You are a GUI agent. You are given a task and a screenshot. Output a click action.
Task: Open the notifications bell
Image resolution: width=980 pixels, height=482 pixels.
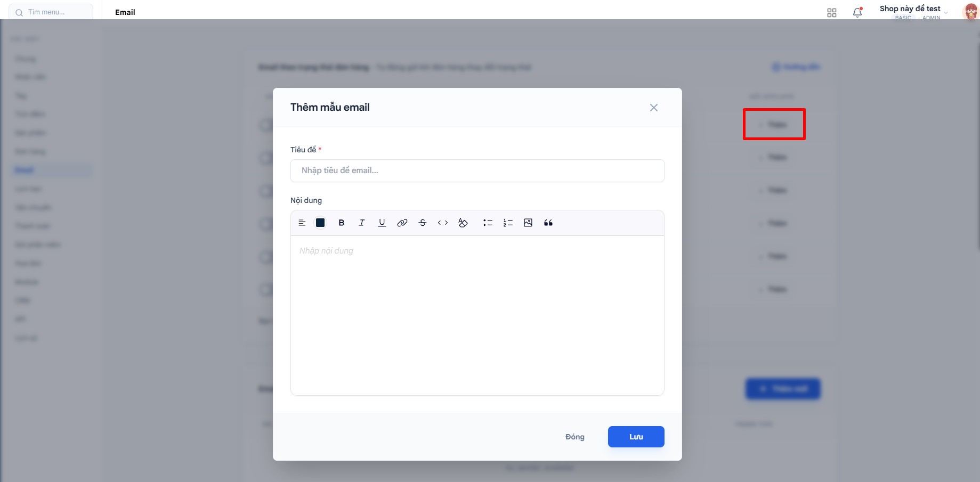(857, 12)
